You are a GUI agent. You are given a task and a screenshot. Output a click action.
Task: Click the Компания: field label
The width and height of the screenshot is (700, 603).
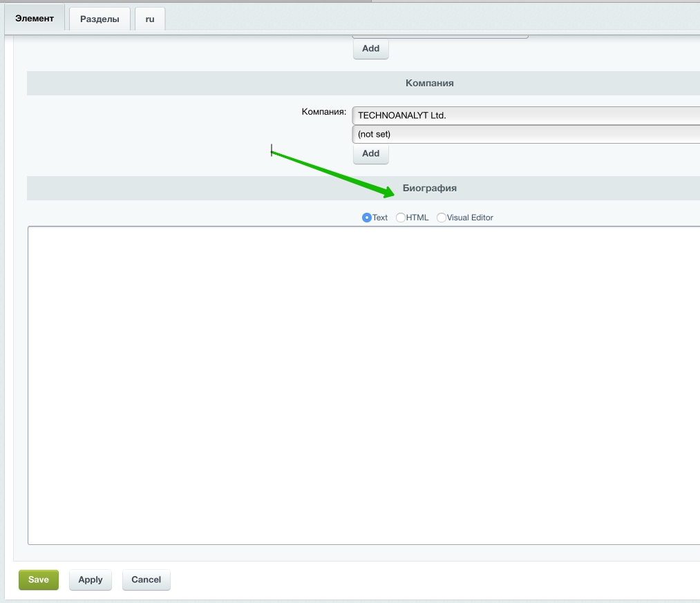pos(323,112)
